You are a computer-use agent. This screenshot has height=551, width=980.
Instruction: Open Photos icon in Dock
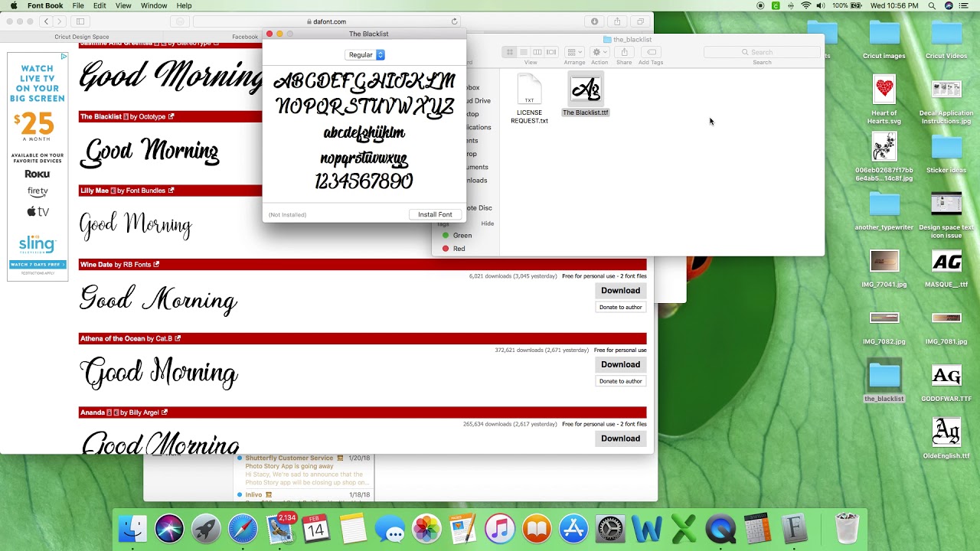(x=426, y=529)
